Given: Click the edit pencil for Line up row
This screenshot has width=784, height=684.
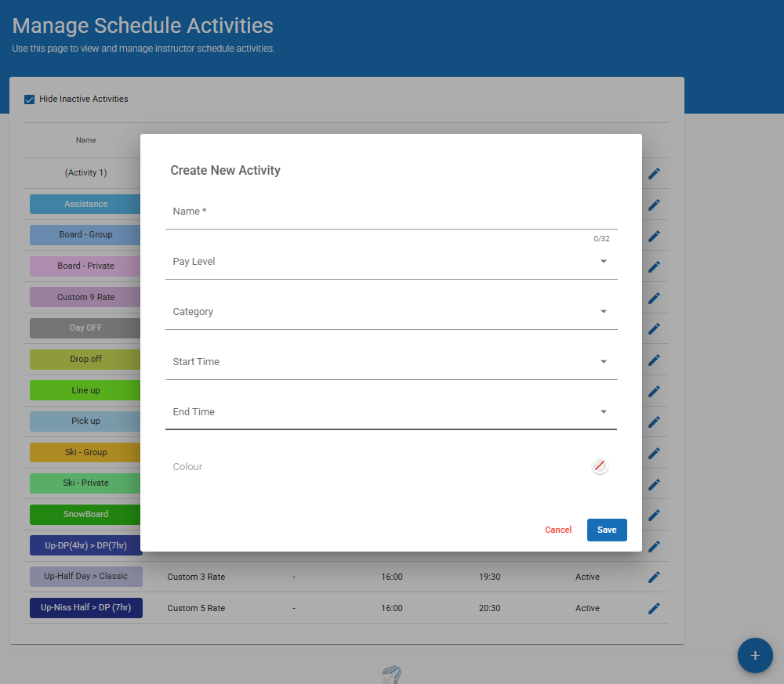Looking at the screenshot, I should click(654, 391).
